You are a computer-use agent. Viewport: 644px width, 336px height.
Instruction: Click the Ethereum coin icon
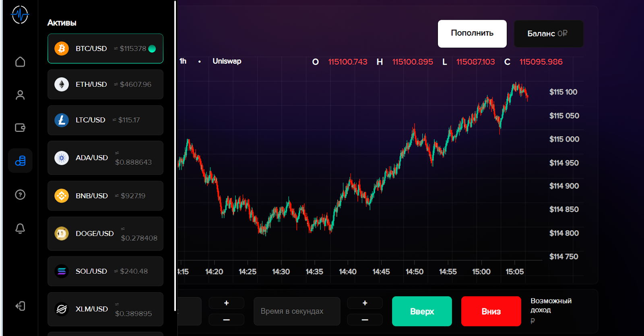coord(62,84)
